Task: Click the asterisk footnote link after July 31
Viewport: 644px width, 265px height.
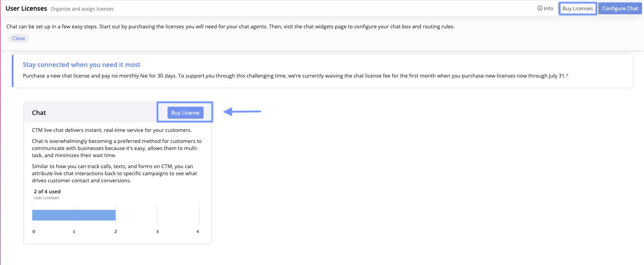Action: (567, 76)
